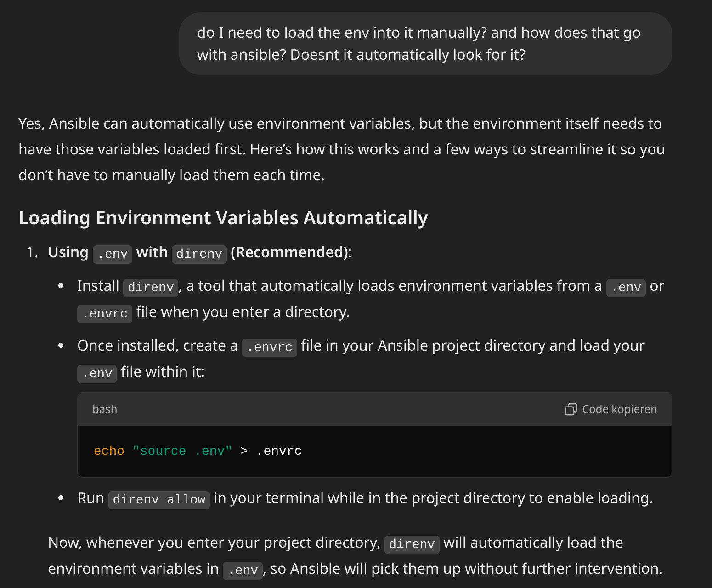Click the 'direnv' code tag in 'Now, whenever' paragraph
Image resolution: width=712 pixels, height=588 pixels.
[412, 544]
